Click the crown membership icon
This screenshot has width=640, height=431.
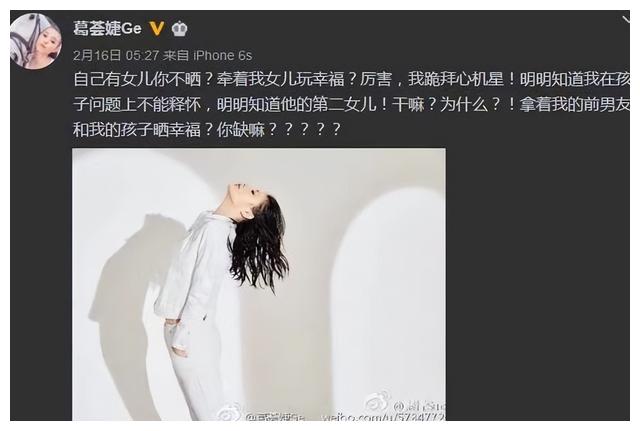tap(180, 29)
